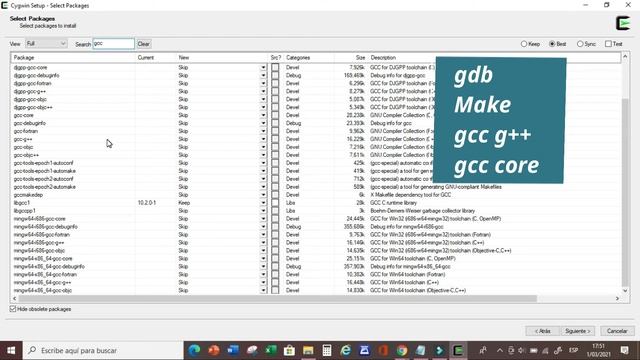Click the scroll-right arrow of the package list

click(x=617, y=298)
